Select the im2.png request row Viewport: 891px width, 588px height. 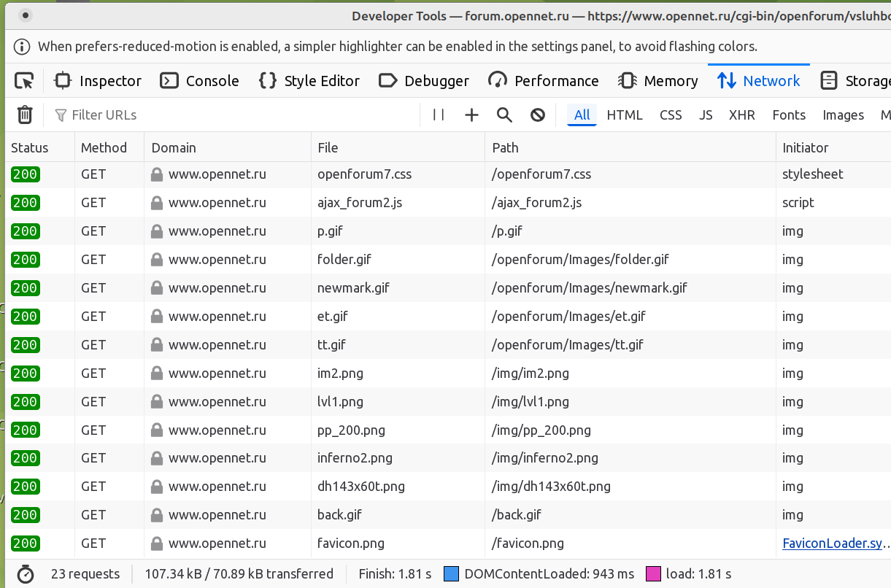click(448, 374)
